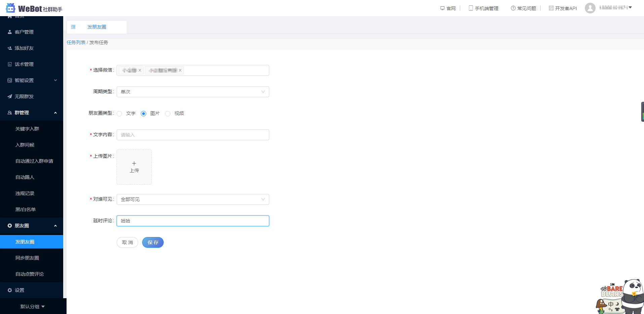Click the 无限群发 paper plane icon
This screenshot has height=314, width=644.
click(x=10, y=96)
